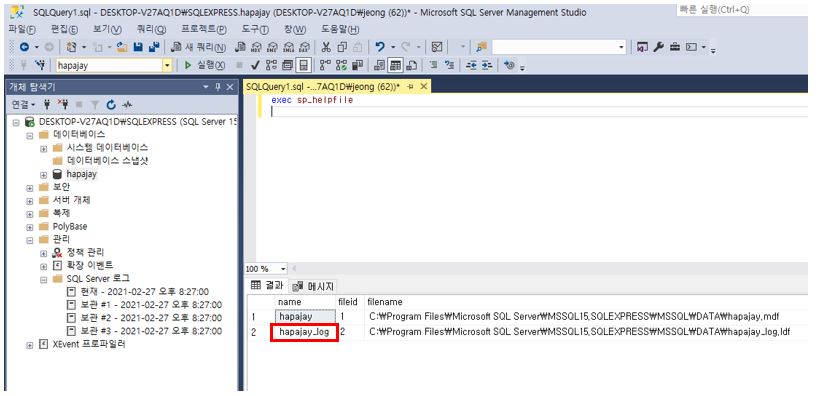Click the Query Options icon

tap(287, 65)
